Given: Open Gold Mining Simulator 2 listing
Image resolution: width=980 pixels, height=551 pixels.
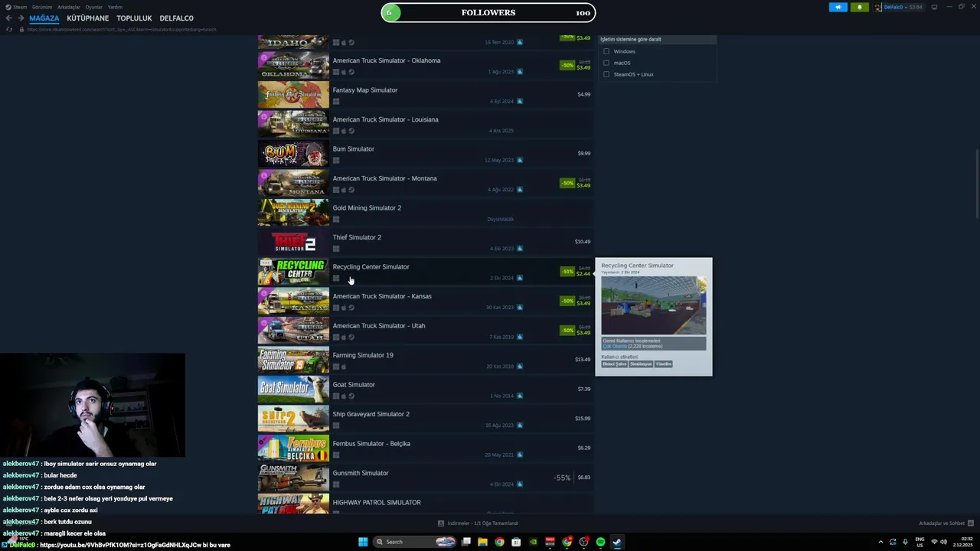Looking at the screenshot, I should click(x=425, y=213).
